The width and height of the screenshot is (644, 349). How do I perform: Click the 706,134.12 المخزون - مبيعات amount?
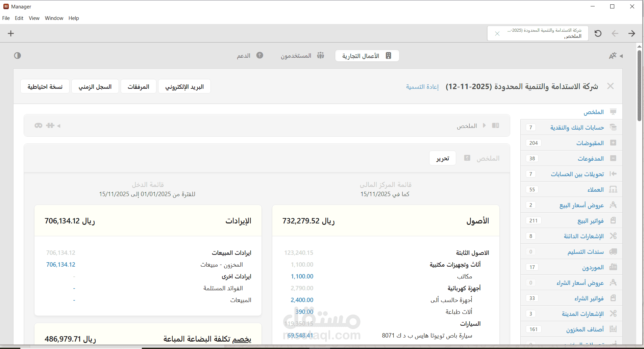tap(61, 265)
